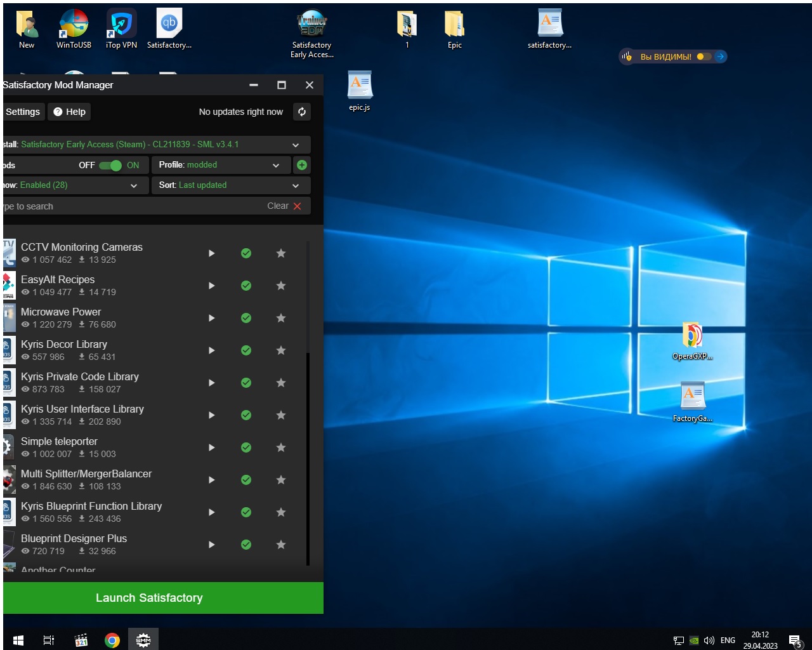812x650 pixels.
Task: Favorite CCTV Monitoring Cameras with star
Action: (281, 253)
